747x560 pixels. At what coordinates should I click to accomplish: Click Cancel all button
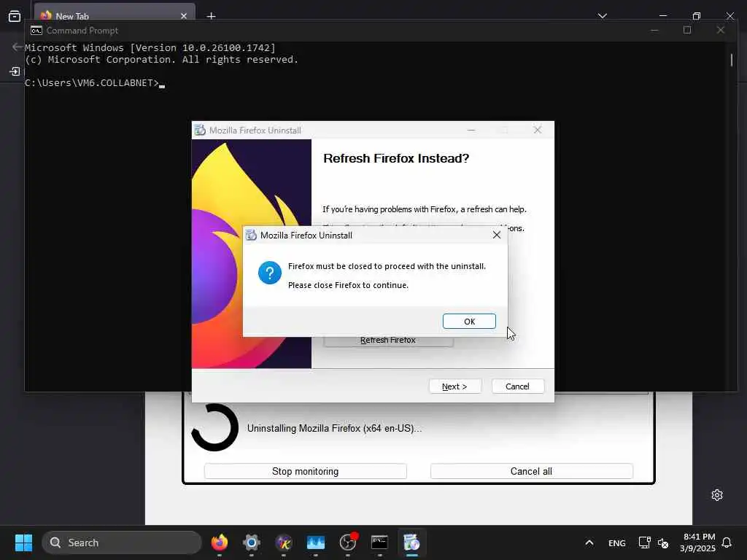531,471
